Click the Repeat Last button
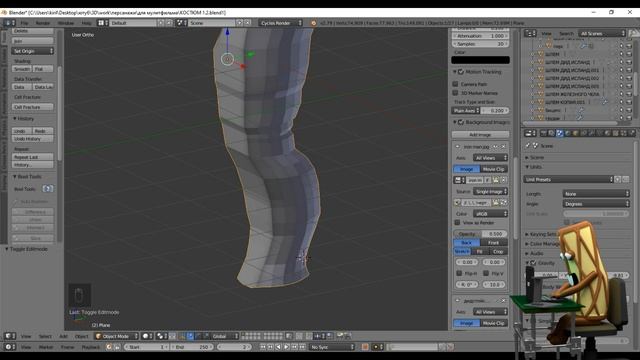 (x=33, y=157)
